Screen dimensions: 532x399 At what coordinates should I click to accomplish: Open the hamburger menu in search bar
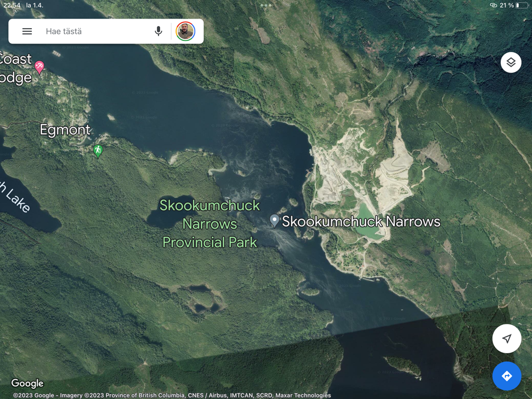[27, 31]
